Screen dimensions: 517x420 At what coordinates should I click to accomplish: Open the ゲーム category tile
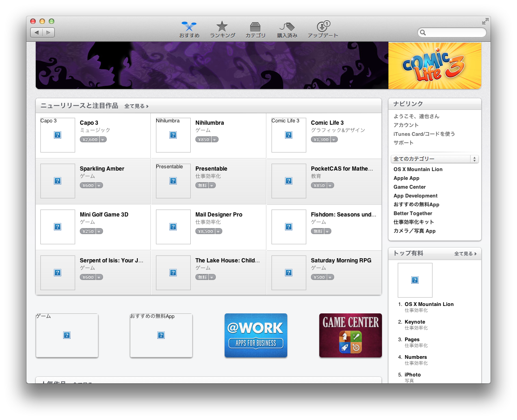pos(67,335)
